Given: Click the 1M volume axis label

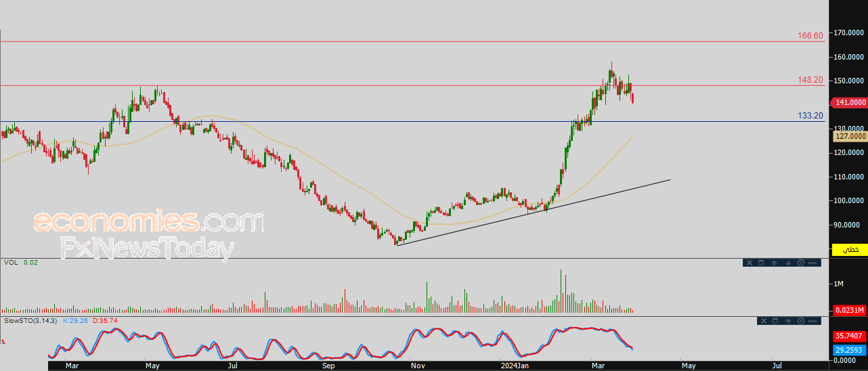Looking at the screenshot, I should [x=838, y=284].
